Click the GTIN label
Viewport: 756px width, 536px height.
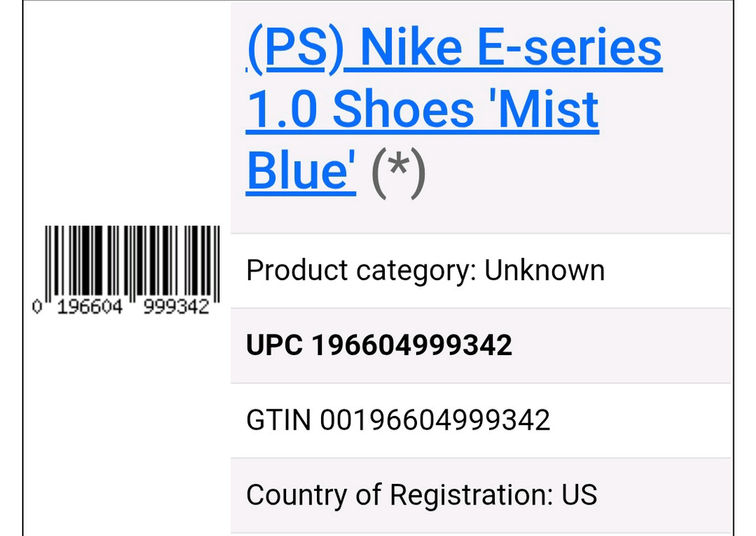[x=279, y=420]
